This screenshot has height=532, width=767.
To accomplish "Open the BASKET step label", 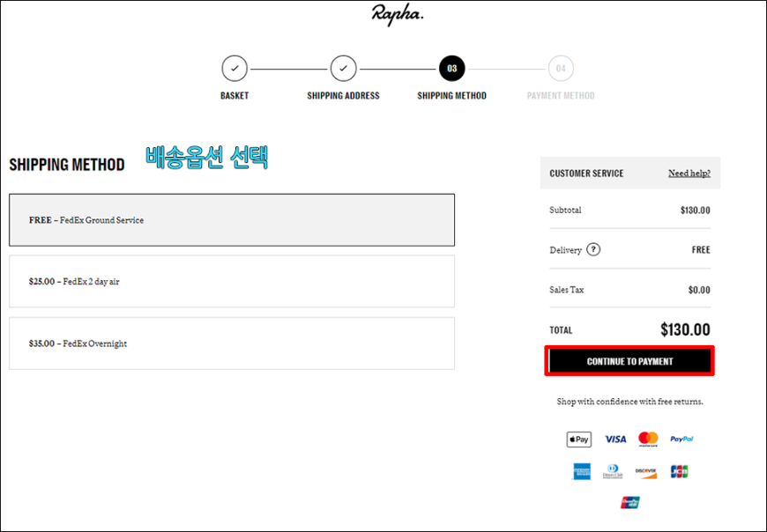I will [x=235, y=96].
